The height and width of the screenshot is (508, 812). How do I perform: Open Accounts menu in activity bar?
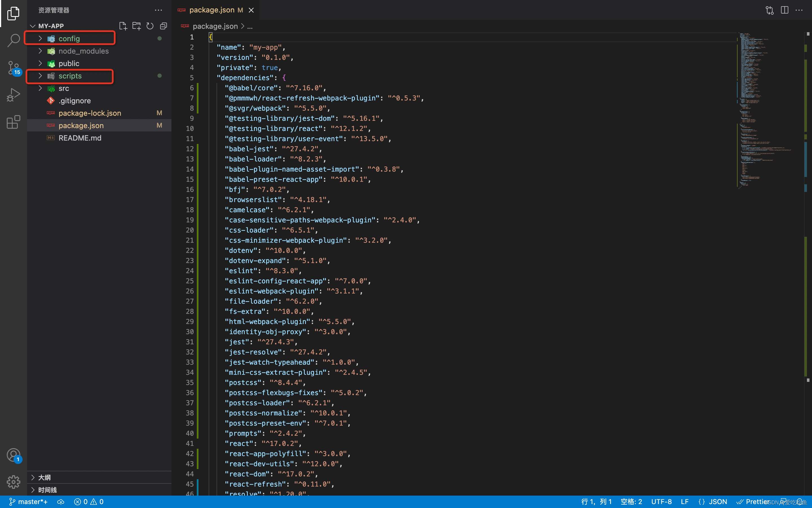[x=14, y=456]
